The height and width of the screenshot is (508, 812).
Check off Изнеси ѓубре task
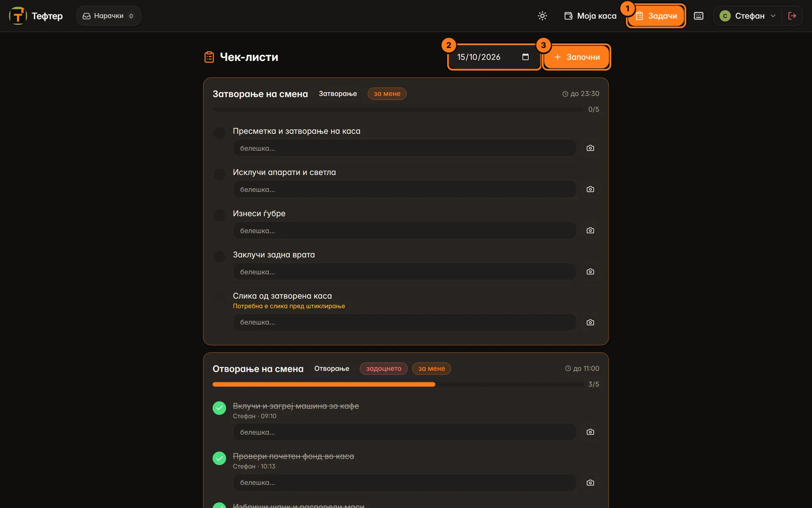(x=219, y=215)
